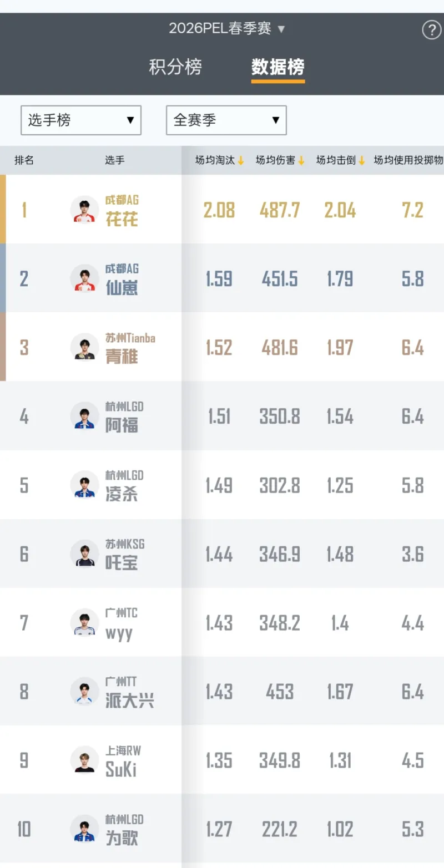The width and height of the screenshot is (444, 868).
Task: Switch to the 积分榜 tab
Action: click(175, 67)
